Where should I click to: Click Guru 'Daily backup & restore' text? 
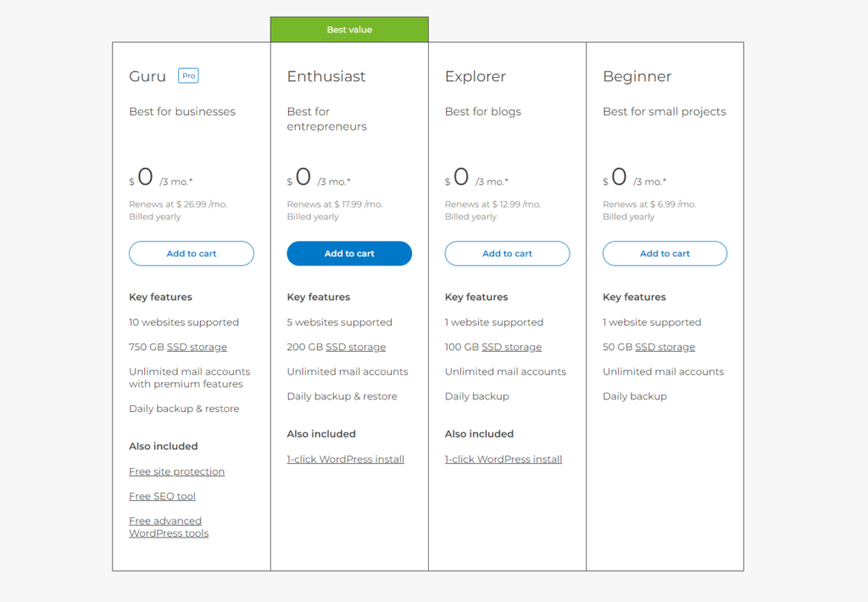184,409
